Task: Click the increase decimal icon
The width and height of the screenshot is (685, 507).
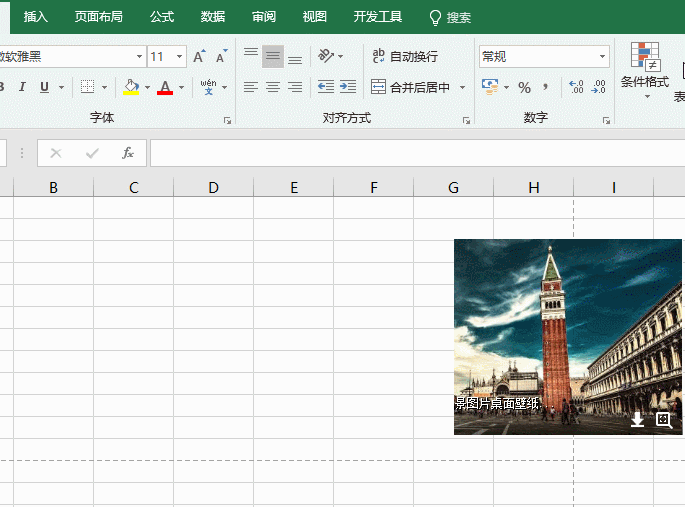Action: [x=575, y=88]
